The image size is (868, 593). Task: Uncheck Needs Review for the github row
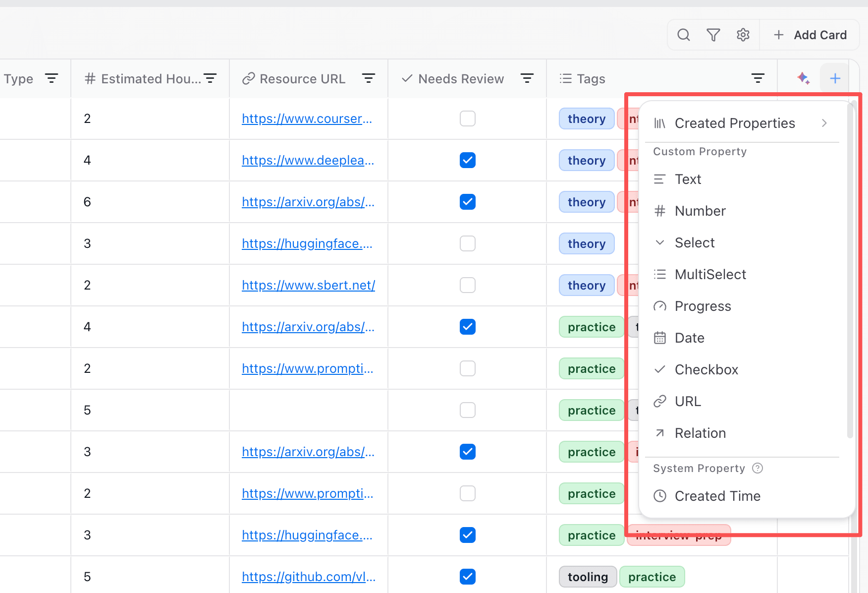click(468, 577)
